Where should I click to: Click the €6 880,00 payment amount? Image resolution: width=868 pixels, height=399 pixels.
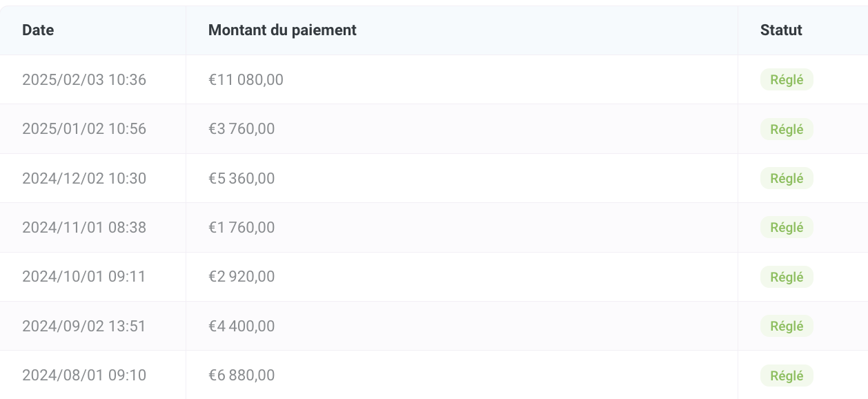pos(241,376)
